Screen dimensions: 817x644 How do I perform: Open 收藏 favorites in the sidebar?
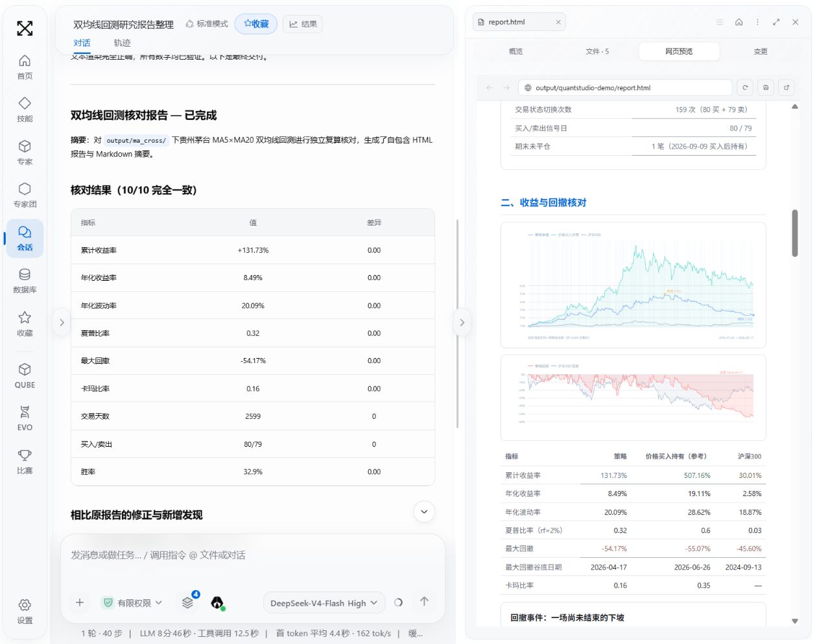click(x=25, y=324)
